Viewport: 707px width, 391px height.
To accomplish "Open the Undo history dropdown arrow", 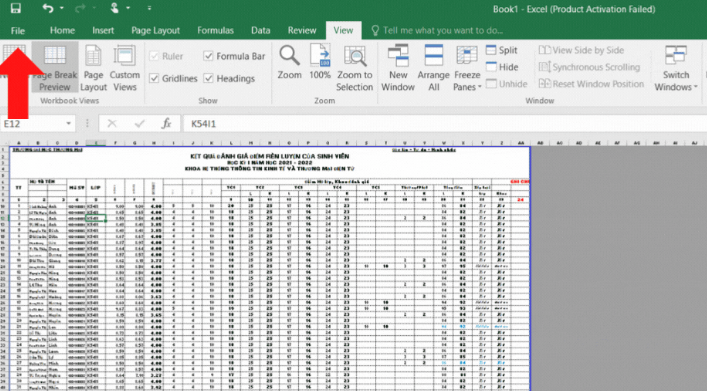I will [x=62, y=8].
